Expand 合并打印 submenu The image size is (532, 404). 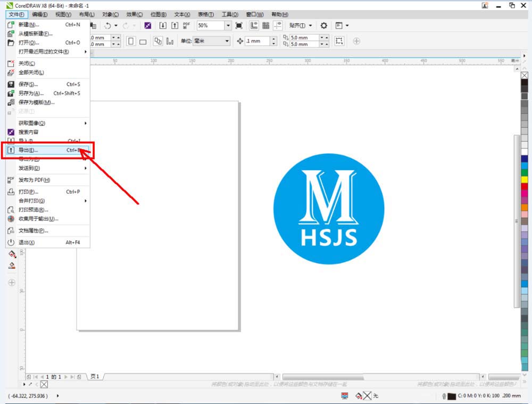(x=86, y=201)
